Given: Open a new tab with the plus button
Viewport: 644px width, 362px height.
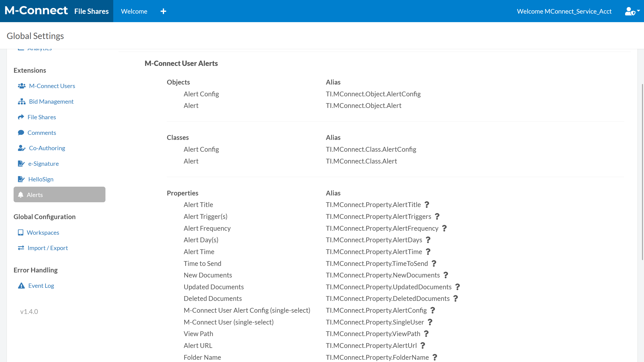Looking at the screenshot, I should click(164, 11).
